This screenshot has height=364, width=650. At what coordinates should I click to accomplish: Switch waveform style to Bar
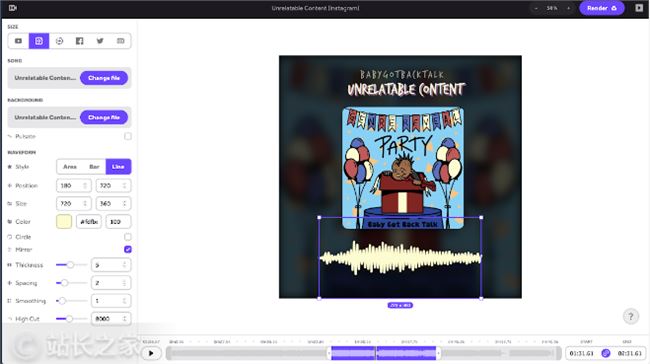(94, 167)
